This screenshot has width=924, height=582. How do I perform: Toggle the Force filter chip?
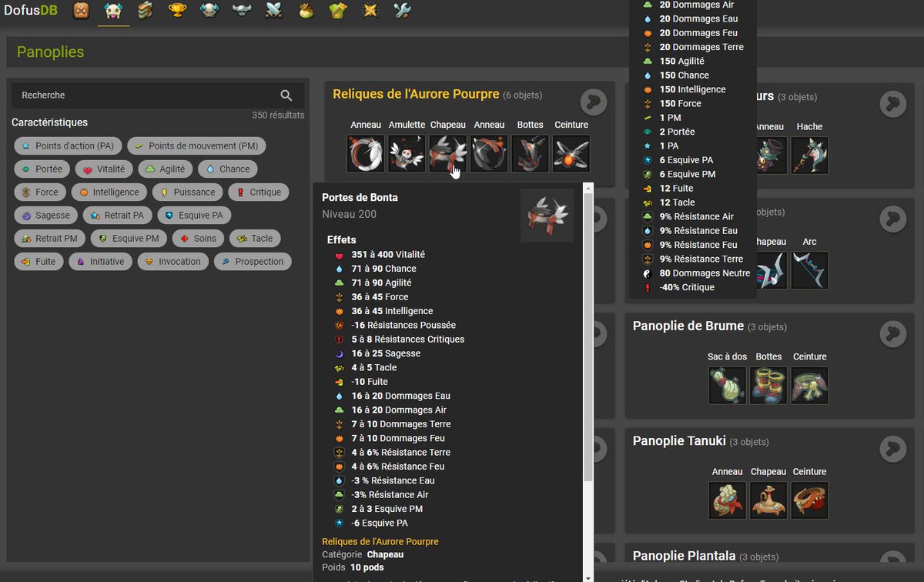coord(40,192)
